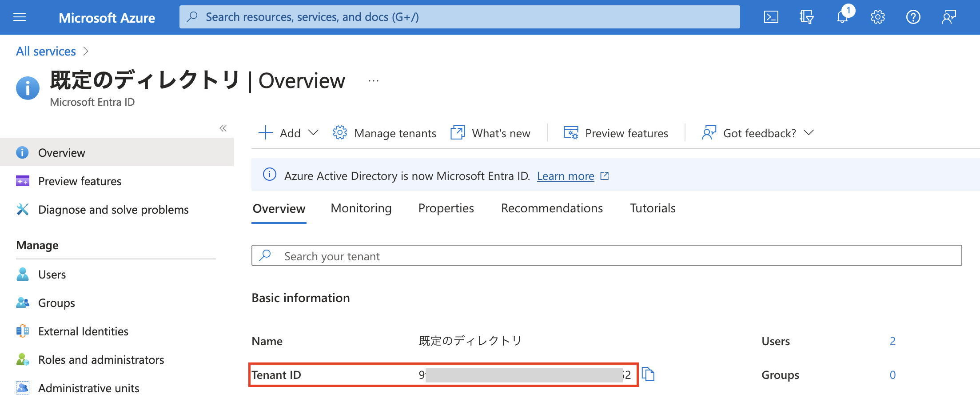Click the Overview info icon in the sidebar

point(22,152)
